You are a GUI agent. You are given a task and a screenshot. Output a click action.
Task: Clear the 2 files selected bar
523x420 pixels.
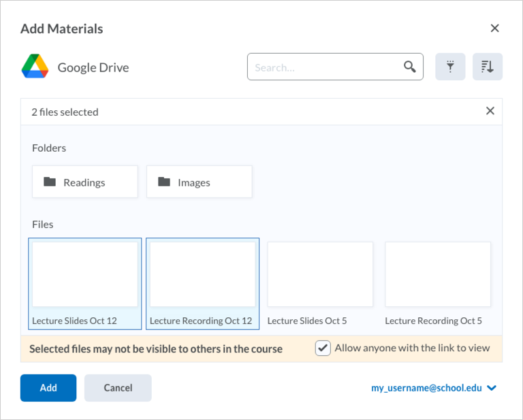490,111
